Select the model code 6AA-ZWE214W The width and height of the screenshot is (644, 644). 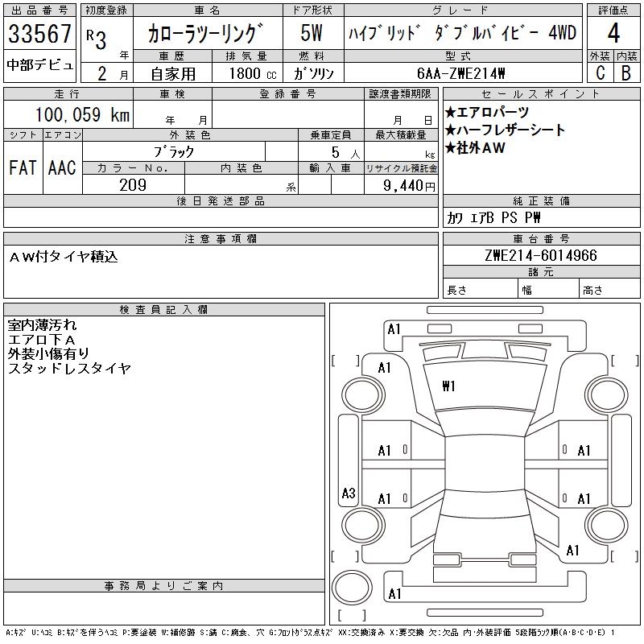point(460,73)
